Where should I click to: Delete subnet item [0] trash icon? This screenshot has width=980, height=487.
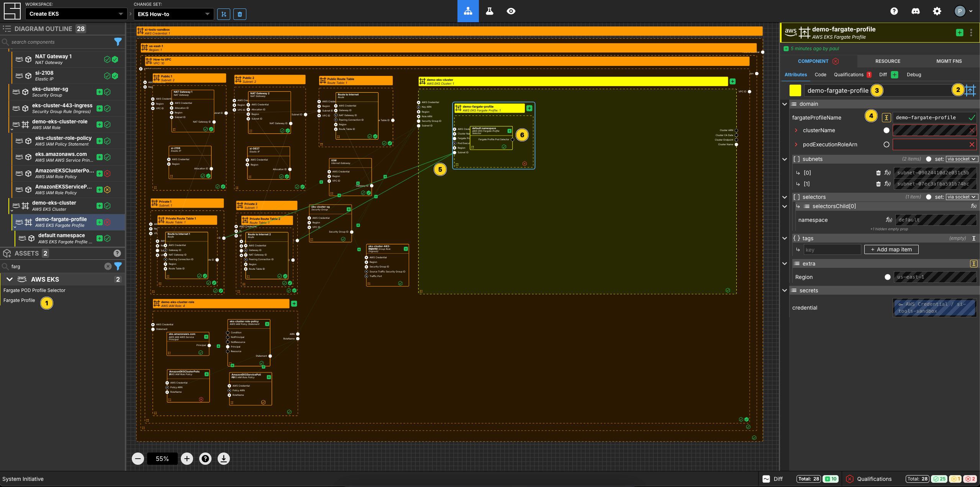coord(878,173)
